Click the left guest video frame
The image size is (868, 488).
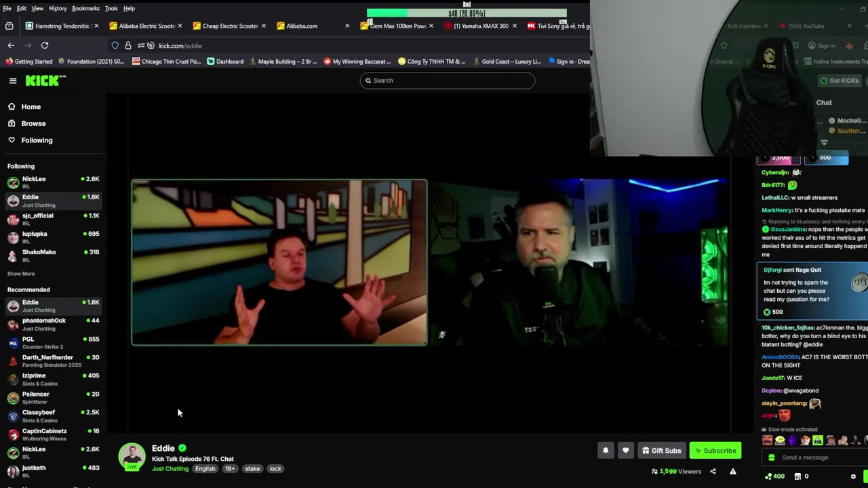[x=279, y=262]
